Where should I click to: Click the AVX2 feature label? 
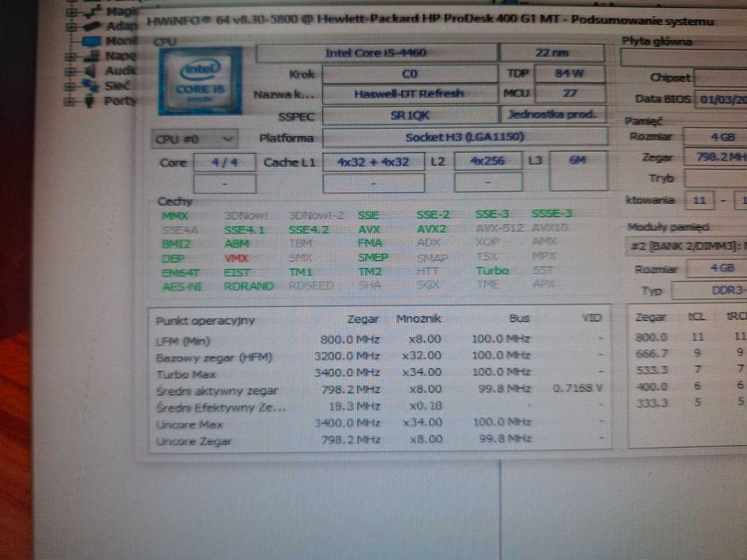432,229
